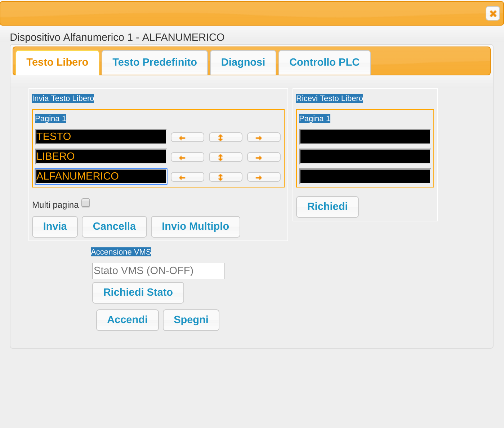Close the dialog with the X button
The width and height of the screenshot is (504, 428).
[493, 13]
